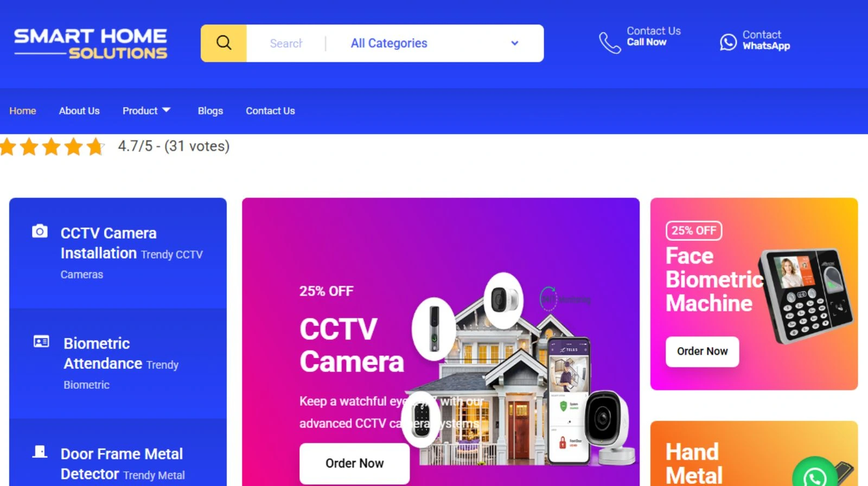Click the star rating icons
The image size is (868, 486).
point(52,146)
